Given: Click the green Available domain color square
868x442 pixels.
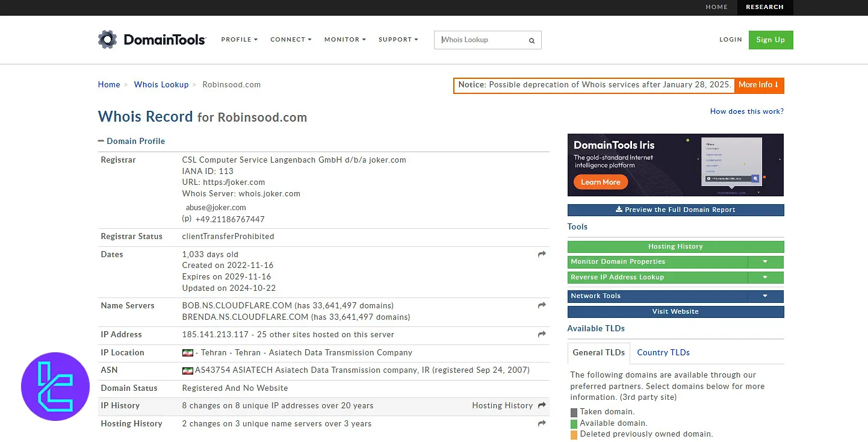Looking at the screenshot, I should [573, 423].
